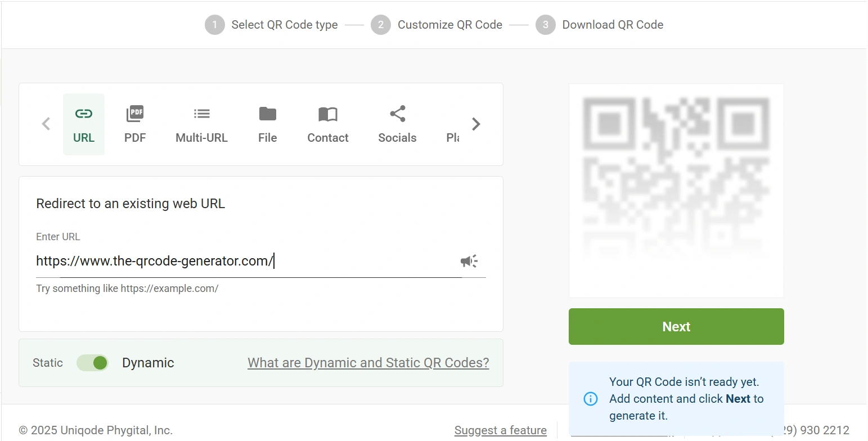Click the info icon in QR not ready notice
868x441 pixels.
(x=591, y=399)
